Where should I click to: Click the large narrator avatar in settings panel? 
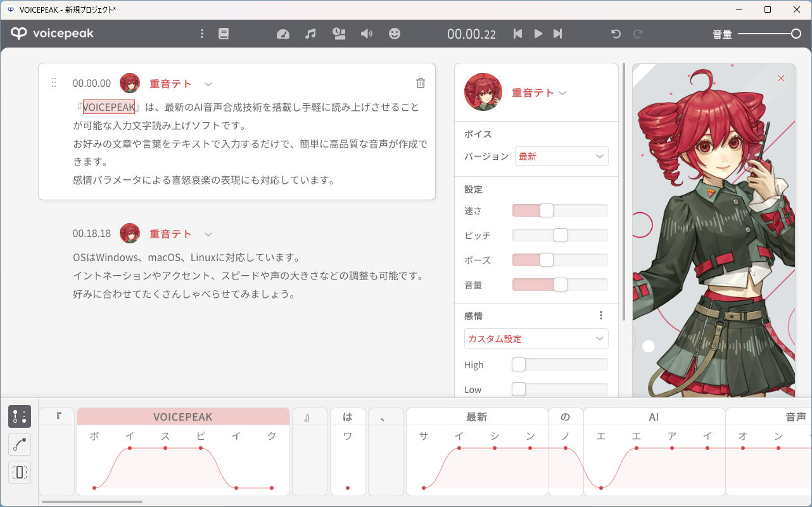(x=483, y=92)
